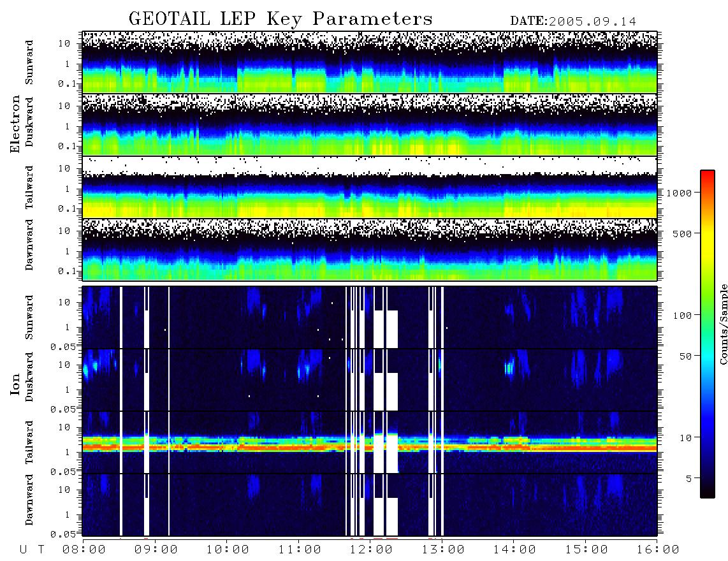
Task: Select the vertical Ion group label
Action: click(15, 384)
